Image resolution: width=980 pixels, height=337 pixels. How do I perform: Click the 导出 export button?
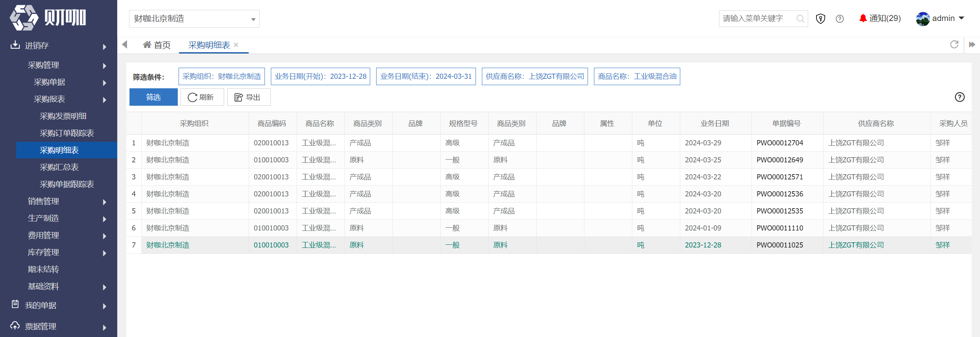pos(249,97)
